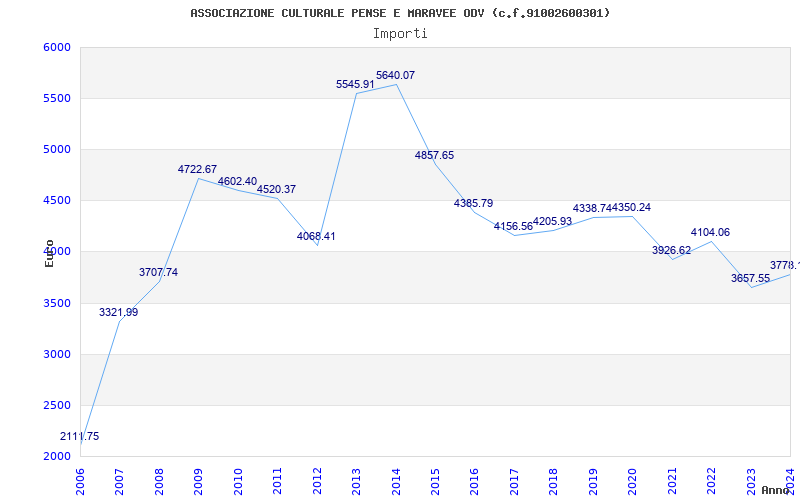Select data label 4602.40
The width and height of the screenshot is (800, 500).
click(237, 181)
